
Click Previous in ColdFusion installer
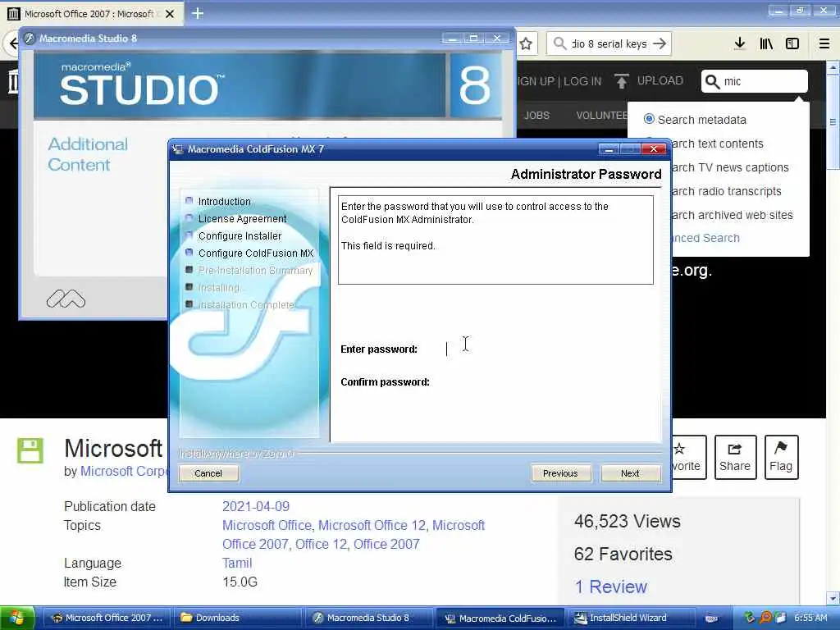[560, 473]
